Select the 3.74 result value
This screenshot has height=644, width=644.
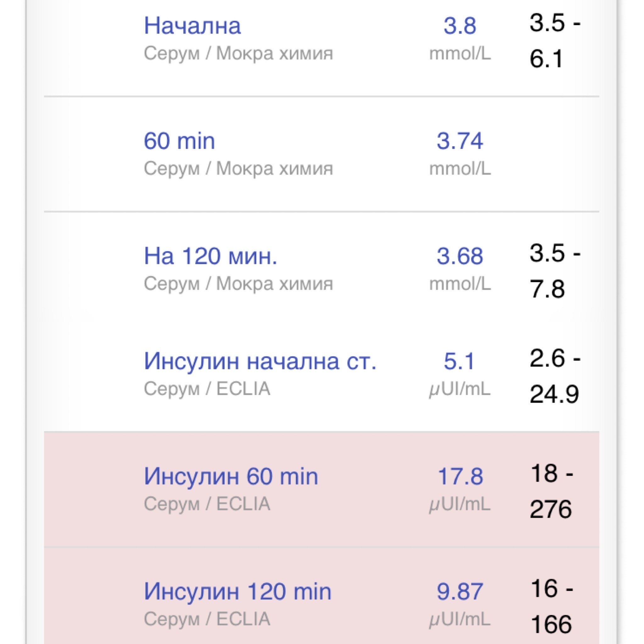[460, 141]
